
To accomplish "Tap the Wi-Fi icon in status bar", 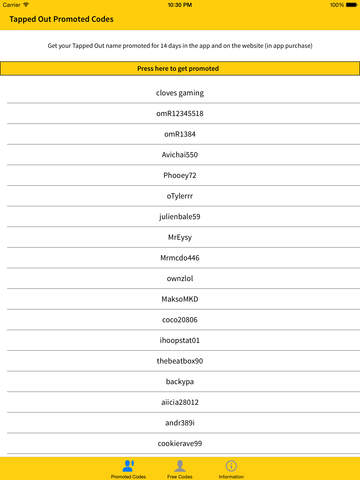I will coord(26,5).
